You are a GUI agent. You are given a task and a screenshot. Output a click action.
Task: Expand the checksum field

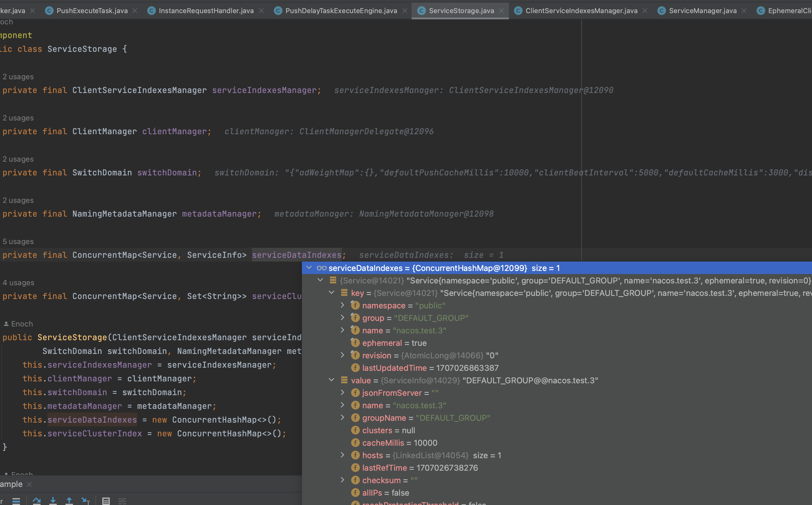point(342,480)
